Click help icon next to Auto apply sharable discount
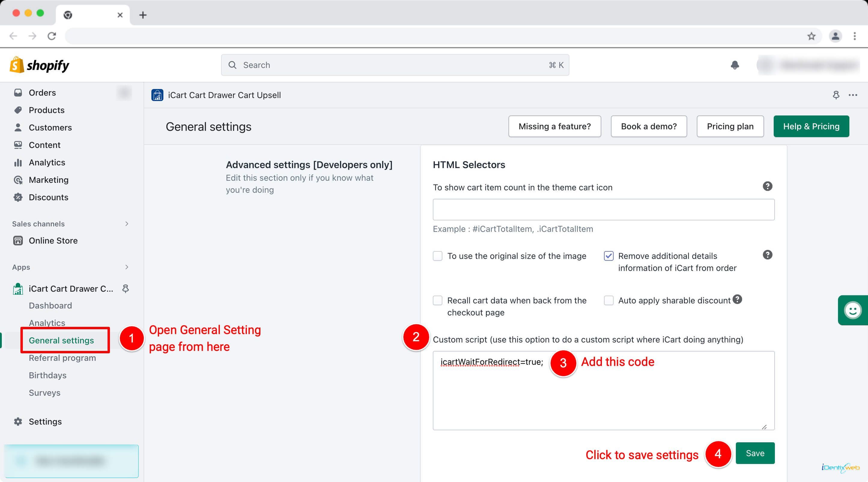This screenshot has width=868, height=482. pyautogui.click(x=737, y=299)
